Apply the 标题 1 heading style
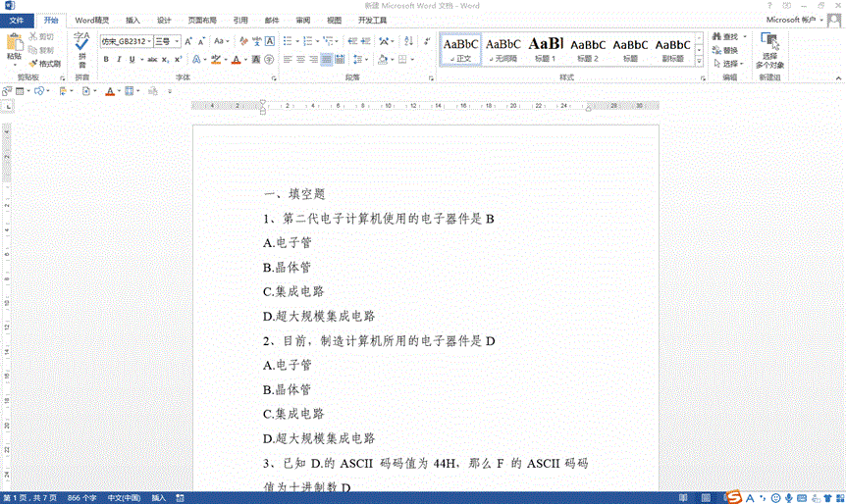This screenshot has width=846, height=504. (546, 49)
